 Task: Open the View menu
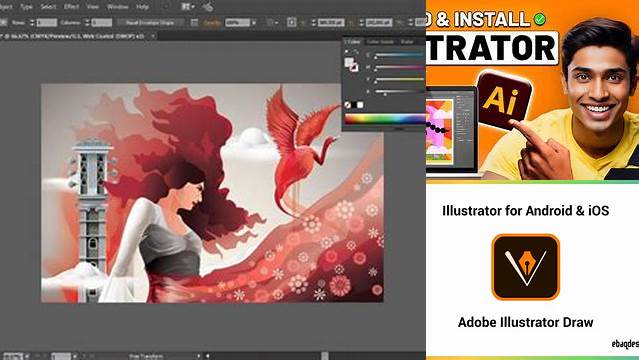[93, 7]
